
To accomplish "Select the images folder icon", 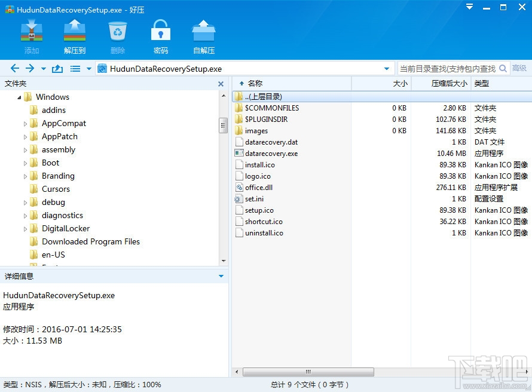I will tap(239, 130).
